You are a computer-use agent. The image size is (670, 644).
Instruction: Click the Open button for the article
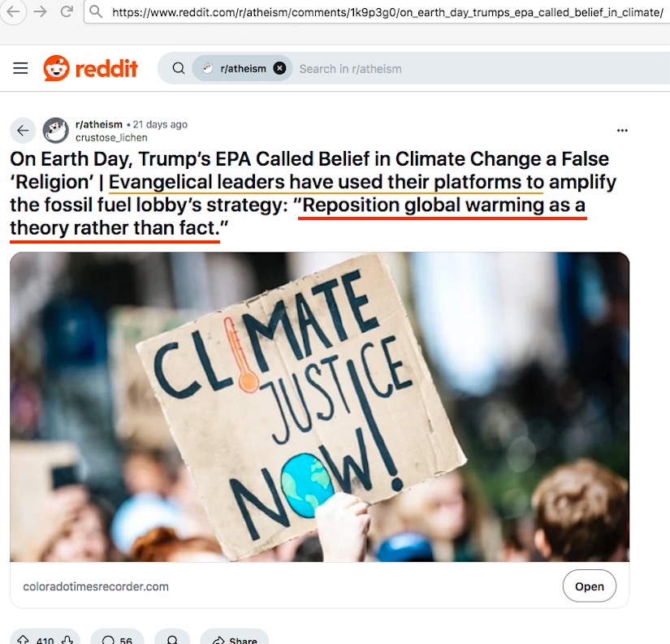pyautogui.click(x=589, y=586)
